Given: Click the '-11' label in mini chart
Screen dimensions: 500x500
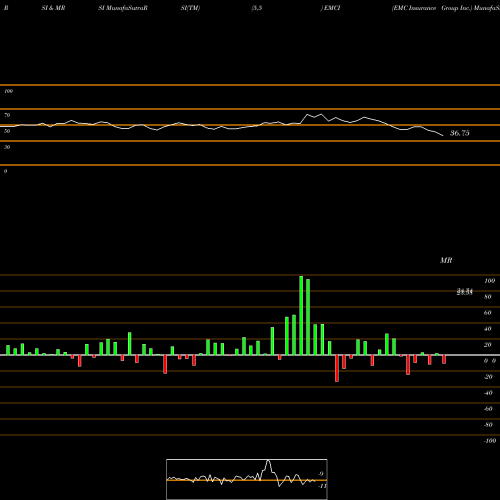Looking at the screenshot, I should click(x=322, y=486).
